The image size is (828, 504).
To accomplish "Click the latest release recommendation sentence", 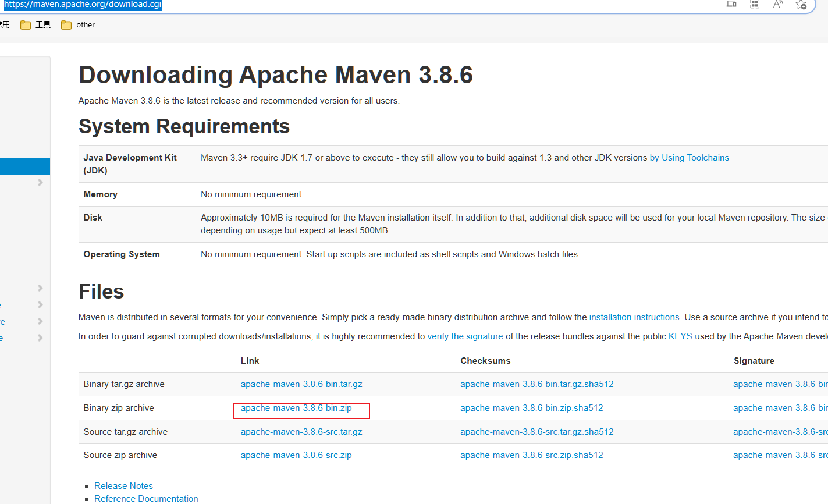I will click(239, 101).
